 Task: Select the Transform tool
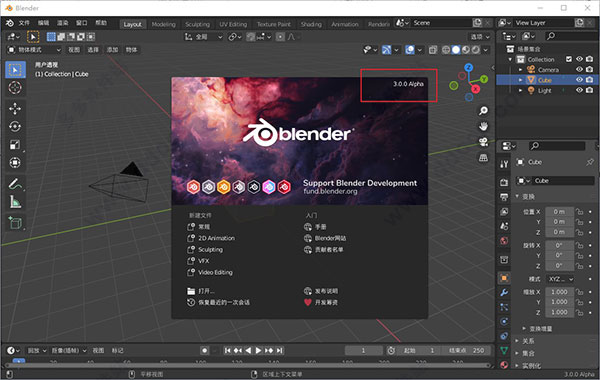[15, 163]
